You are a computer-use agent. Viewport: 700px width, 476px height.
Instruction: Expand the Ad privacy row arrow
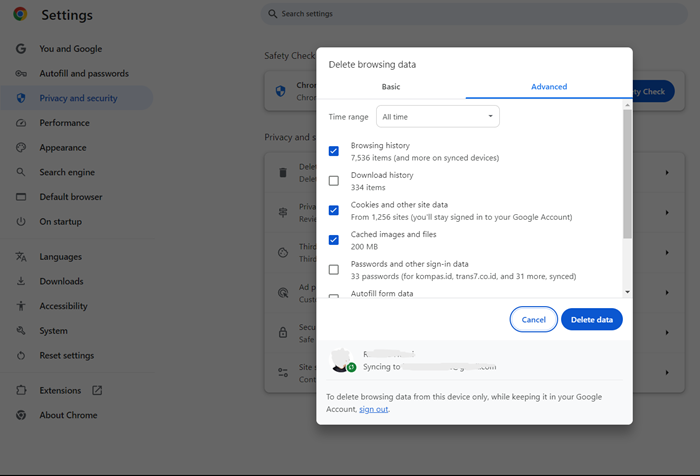click(x=667, y=292)
